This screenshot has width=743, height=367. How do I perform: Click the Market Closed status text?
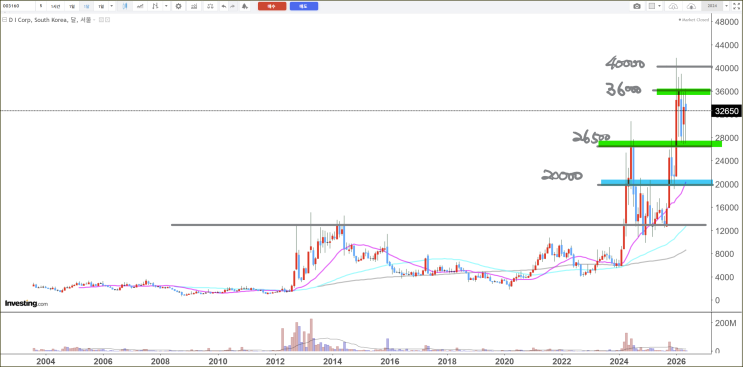(695, 20)
